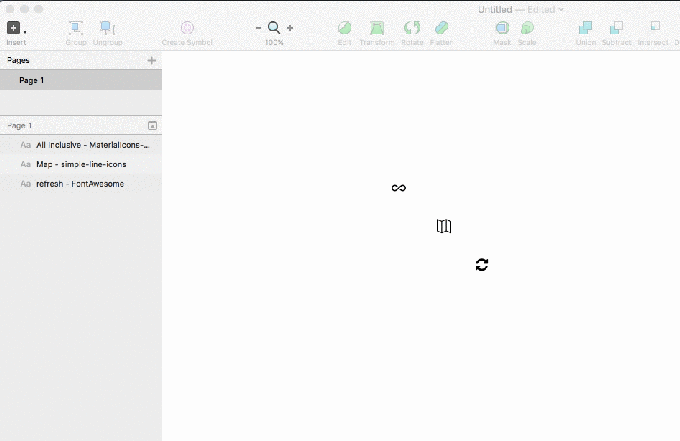This screenshot has width=680, height=441.
Task: Click the text layer icon beside All Inclusive
Action: 26,145
